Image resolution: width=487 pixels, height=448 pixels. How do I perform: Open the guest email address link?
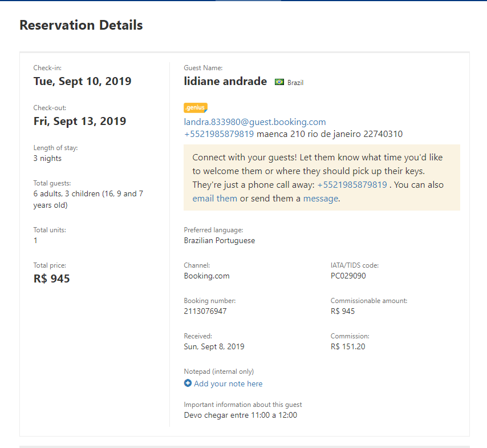(254, 122)
